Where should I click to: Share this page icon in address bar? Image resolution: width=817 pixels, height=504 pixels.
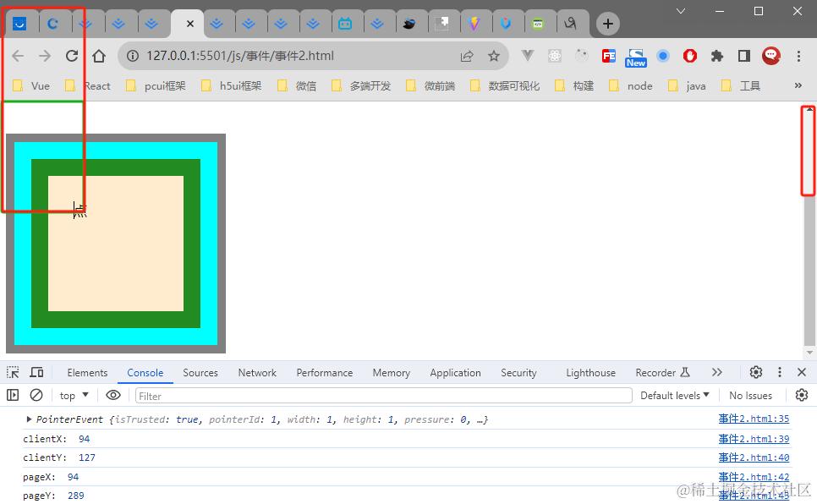point(467,56)
